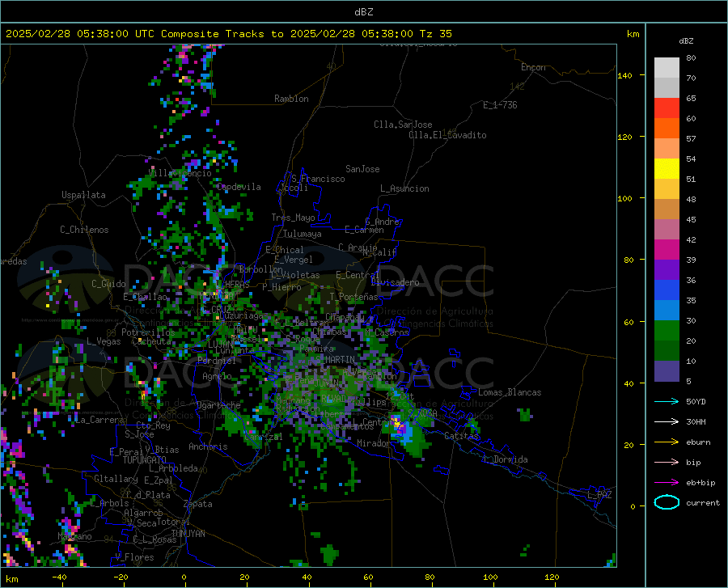This screenshot has width=728, height=588.
Task: Click the C_Chilenos place label
Action: (x=84, y=230)
